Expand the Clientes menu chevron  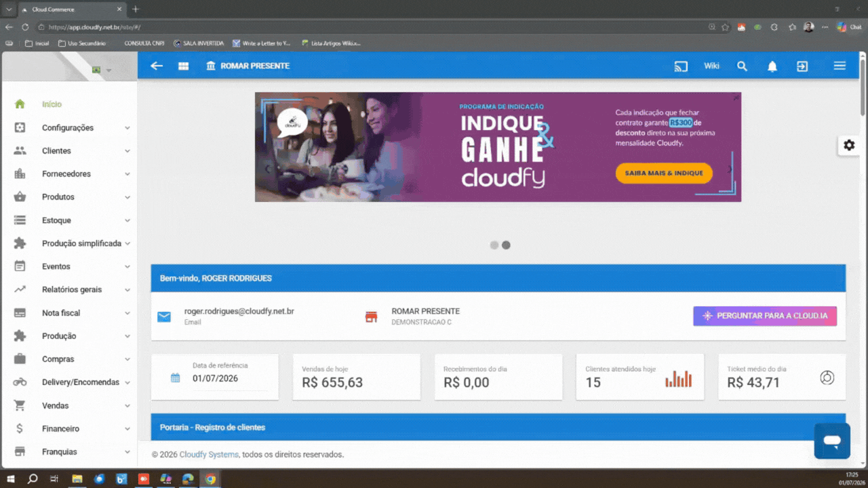point(127,150)
